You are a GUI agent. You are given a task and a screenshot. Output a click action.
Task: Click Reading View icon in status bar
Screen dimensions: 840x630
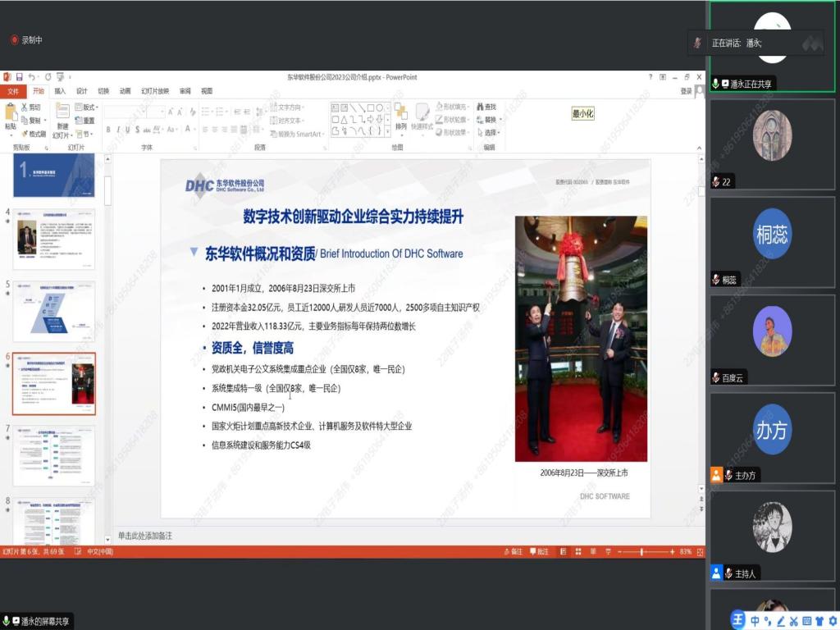593,552
